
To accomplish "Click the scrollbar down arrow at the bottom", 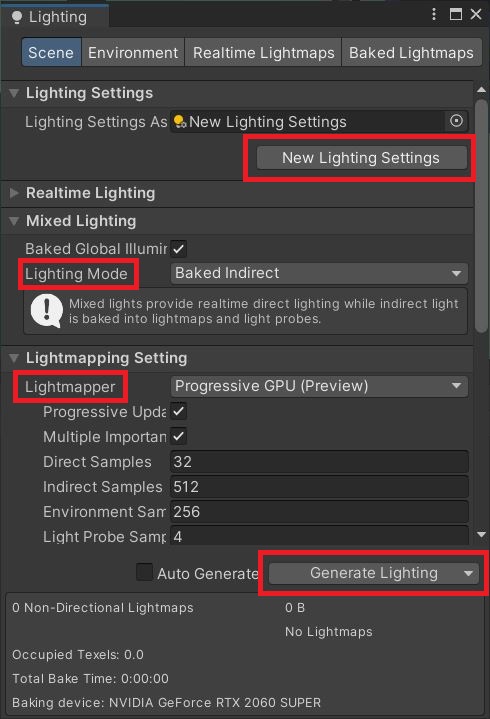I will (481, 534).
